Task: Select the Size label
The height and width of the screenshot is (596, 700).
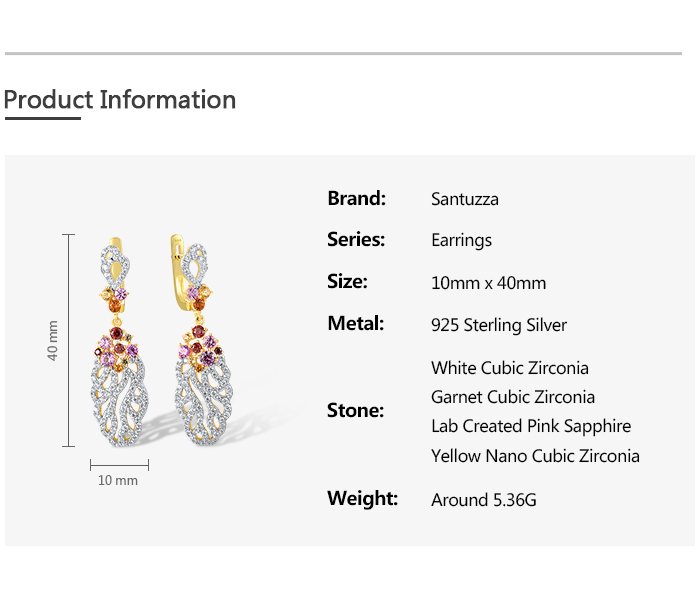Action: 347,282
